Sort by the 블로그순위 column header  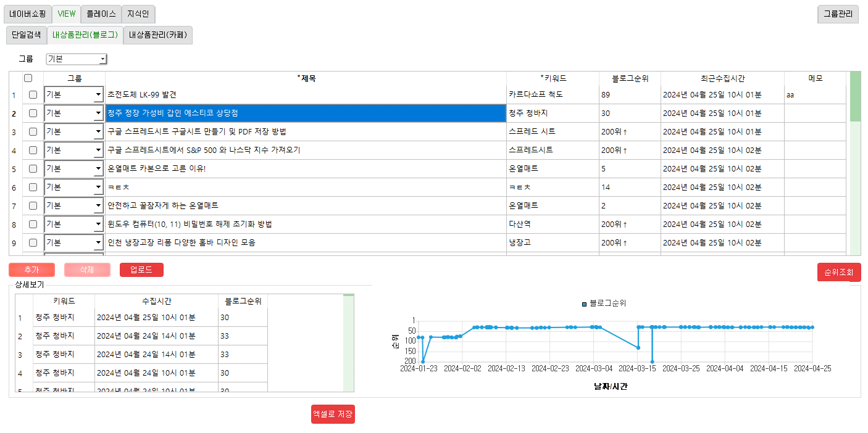[629, 78]
